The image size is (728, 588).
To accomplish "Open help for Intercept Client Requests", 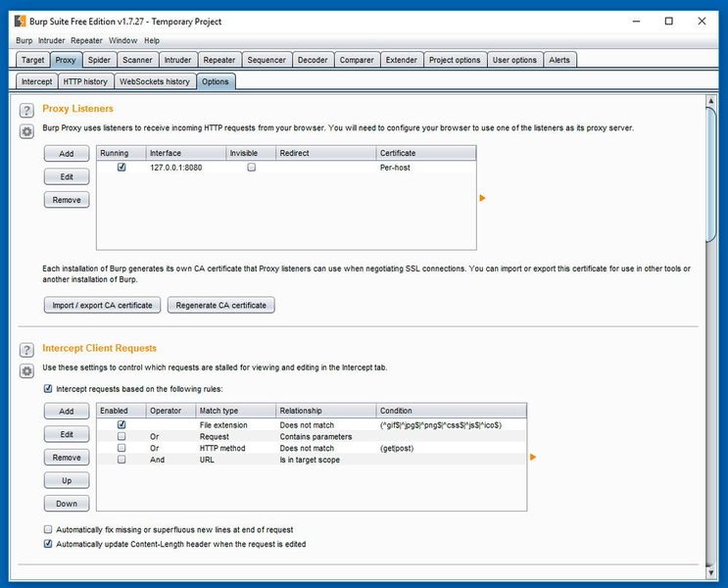I will pyautogui.click(x=26, y=350).
